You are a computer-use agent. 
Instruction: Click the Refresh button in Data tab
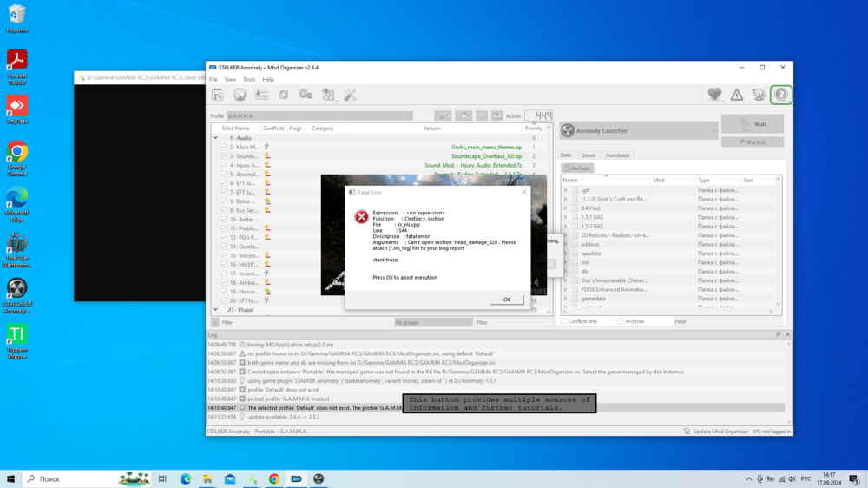point(576,168)
